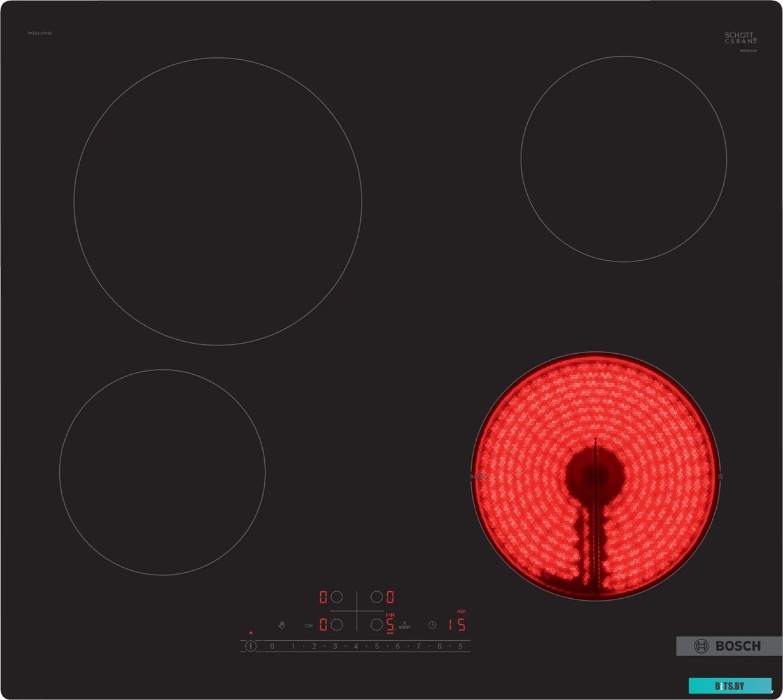Set power level to 0 on slider
The image size is (783, 700).
pos(272,647)
